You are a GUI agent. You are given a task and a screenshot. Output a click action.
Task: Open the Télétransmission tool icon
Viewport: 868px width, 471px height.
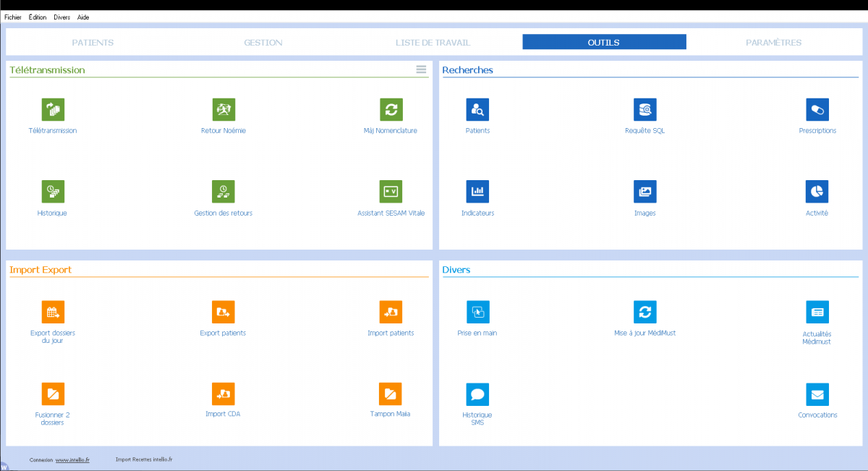tap(53, 109)
